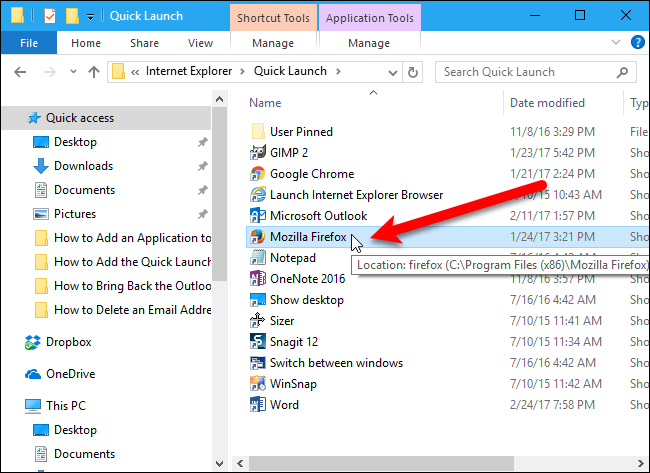
Task: Sort by the Name column header
Action: (265, 103)
